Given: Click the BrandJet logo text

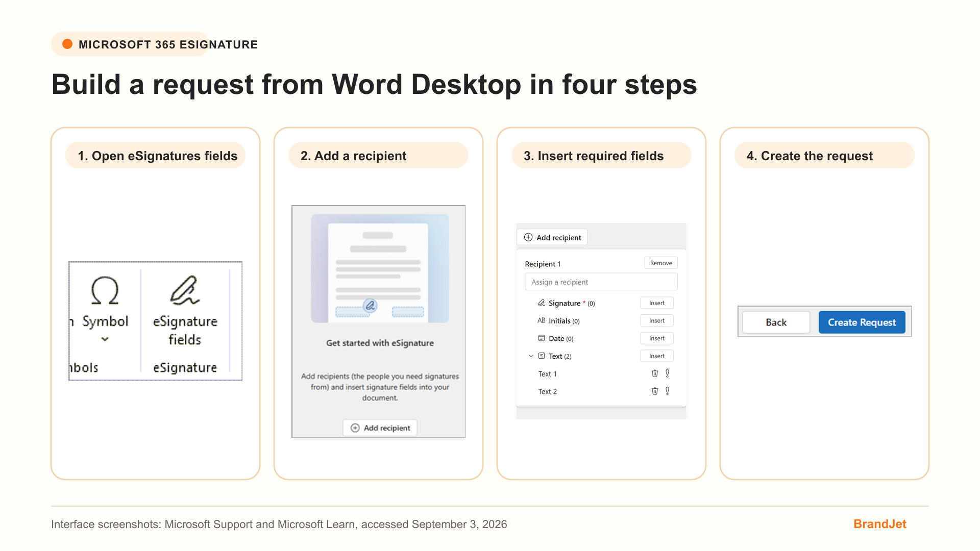Looking at the screenshot, I should [x=879, y=524].
